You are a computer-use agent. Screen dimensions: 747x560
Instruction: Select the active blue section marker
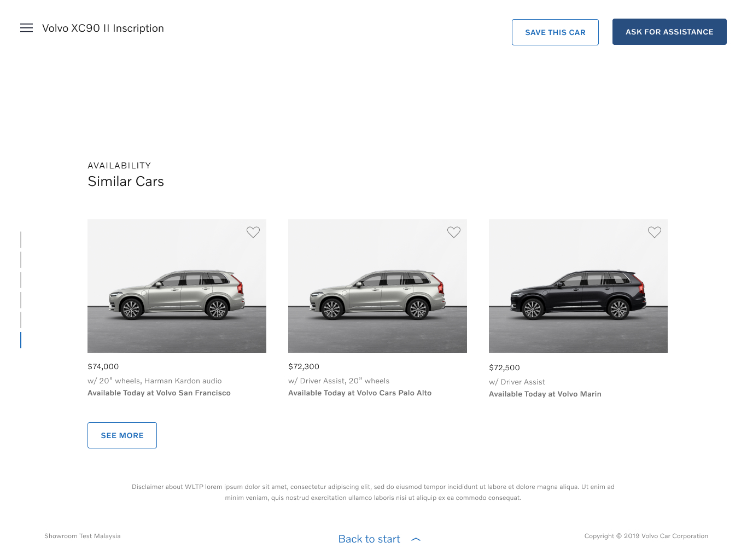point(21,340)
